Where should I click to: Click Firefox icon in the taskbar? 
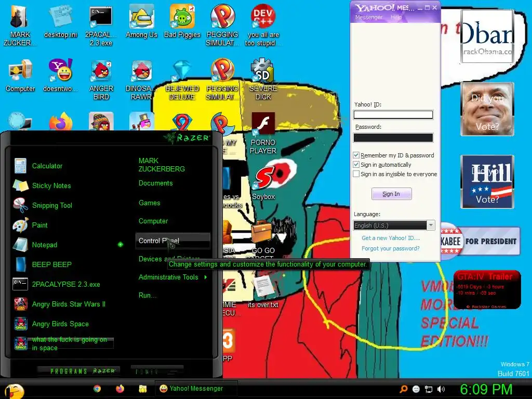[x=120, y=389]
